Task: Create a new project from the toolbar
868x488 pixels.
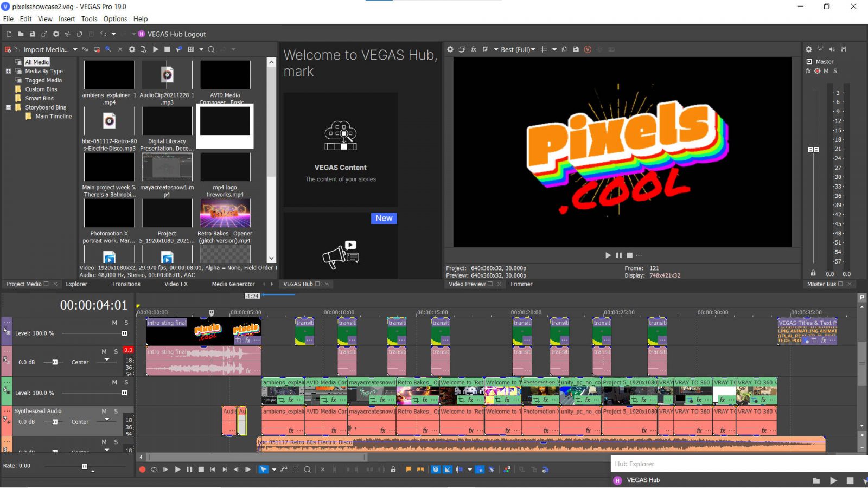Action: click(9, 34)
